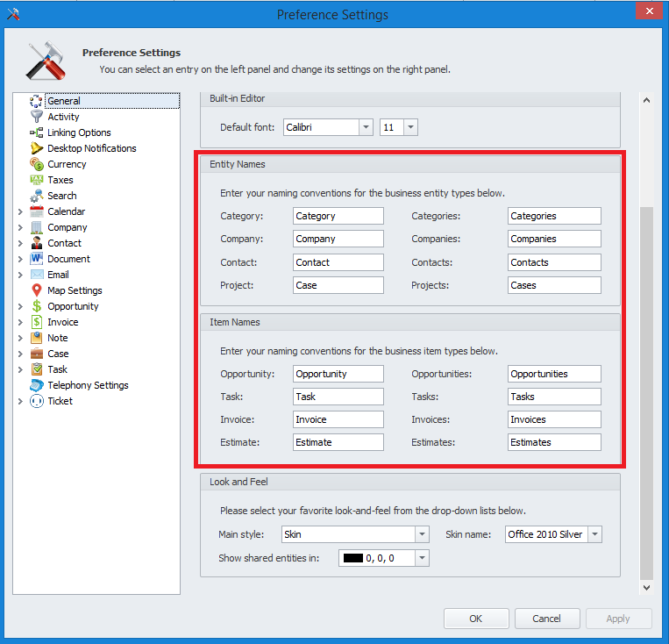
Task: Click the Telephony Settings phone icon
Action: click(x=37, y=385)
